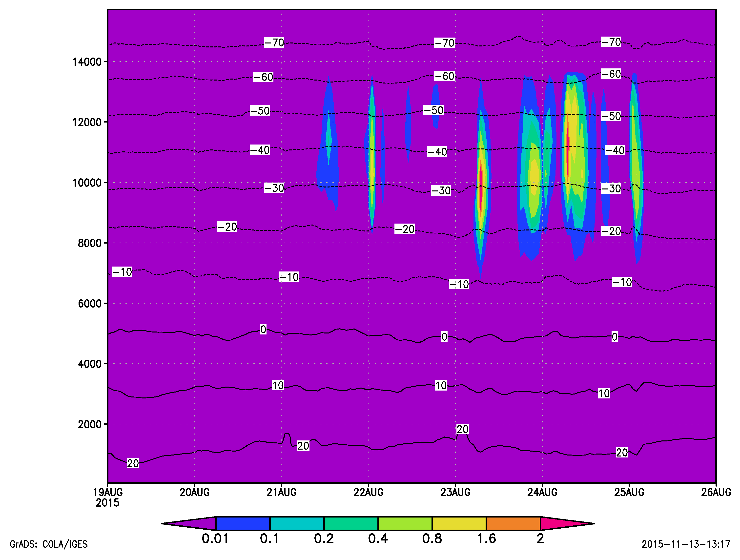740x560 pixels.
Task: Click the 14000 y-axis label
Action: pyautogui.click(x=87, y=62)
